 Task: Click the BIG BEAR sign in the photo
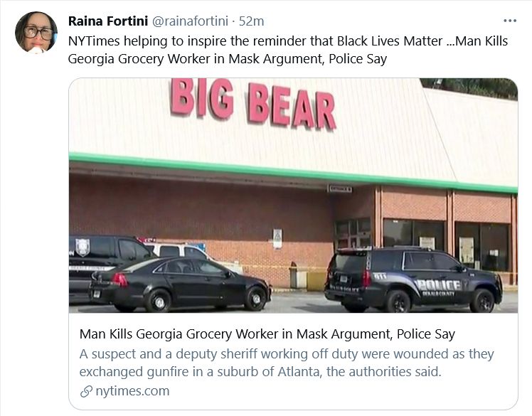(252, 104)
